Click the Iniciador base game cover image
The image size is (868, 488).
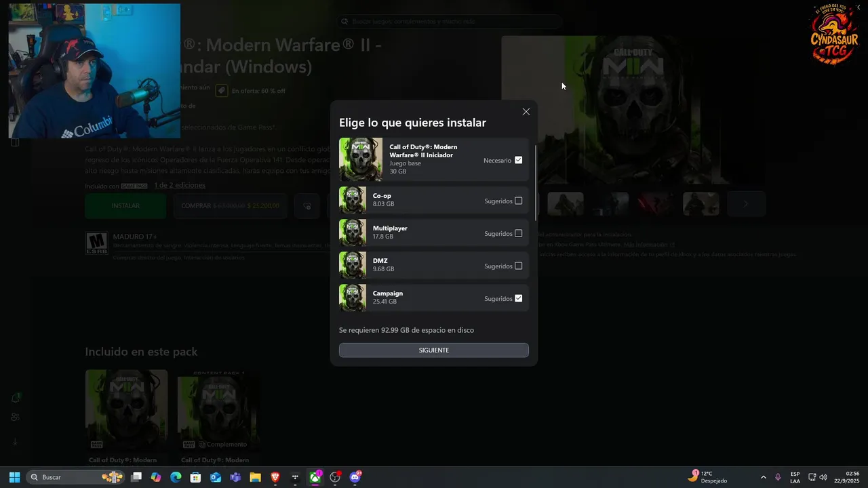point(361,160)
